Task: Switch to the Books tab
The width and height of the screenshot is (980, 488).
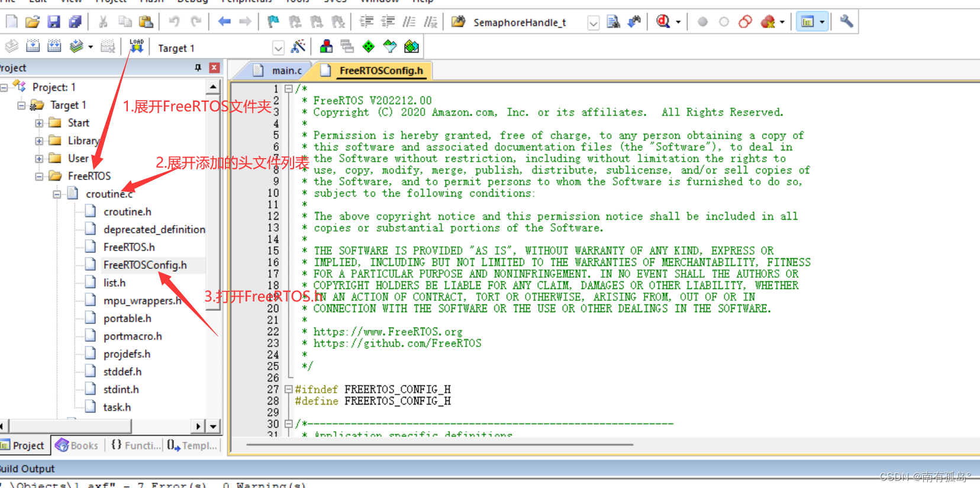Action: 78,445
